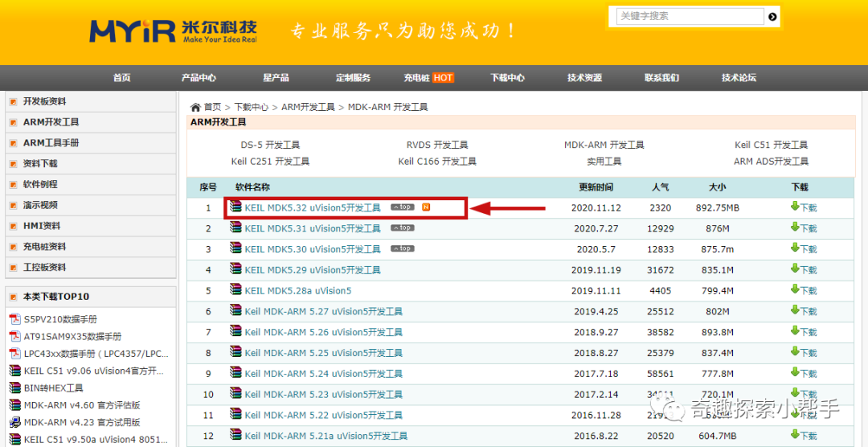Click the archive icon beside BIN转HEX工具
This screenshot has height=447, width=868.
(15, 388)
